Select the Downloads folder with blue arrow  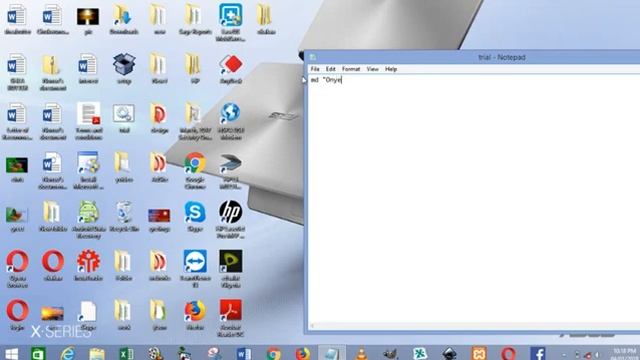click(x=124, y=16)
